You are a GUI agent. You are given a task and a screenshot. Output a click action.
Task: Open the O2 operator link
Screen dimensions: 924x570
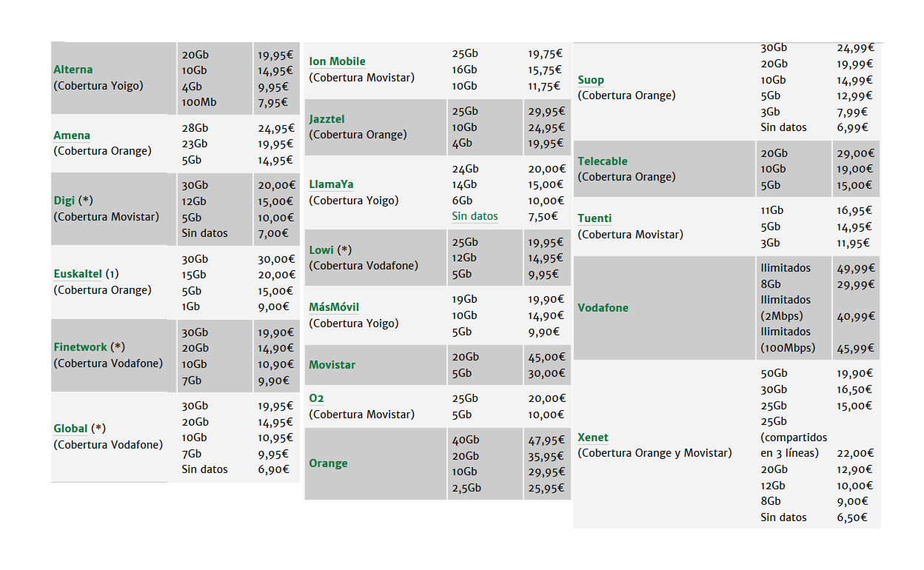click(x=316, y=398)
